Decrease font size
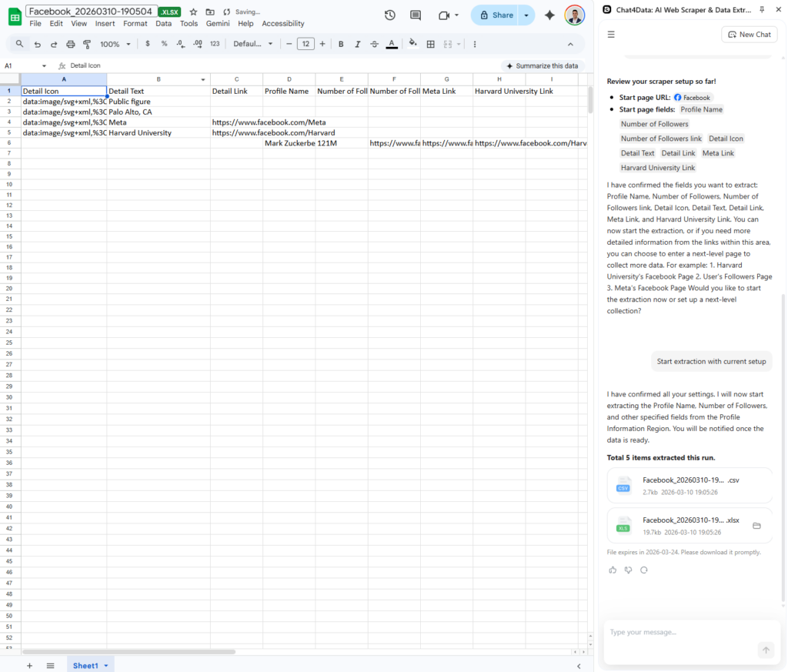788x672 pixels. click(x=289, y=44)
